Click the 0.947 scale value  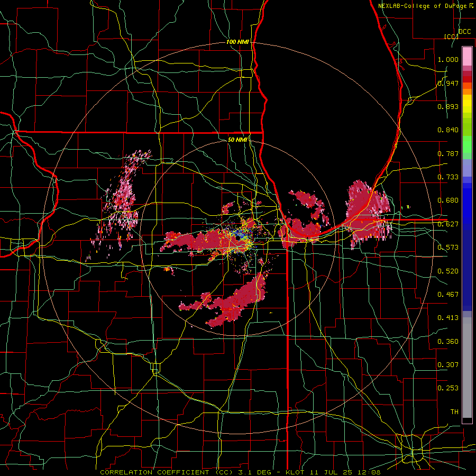tap(448, 83)
